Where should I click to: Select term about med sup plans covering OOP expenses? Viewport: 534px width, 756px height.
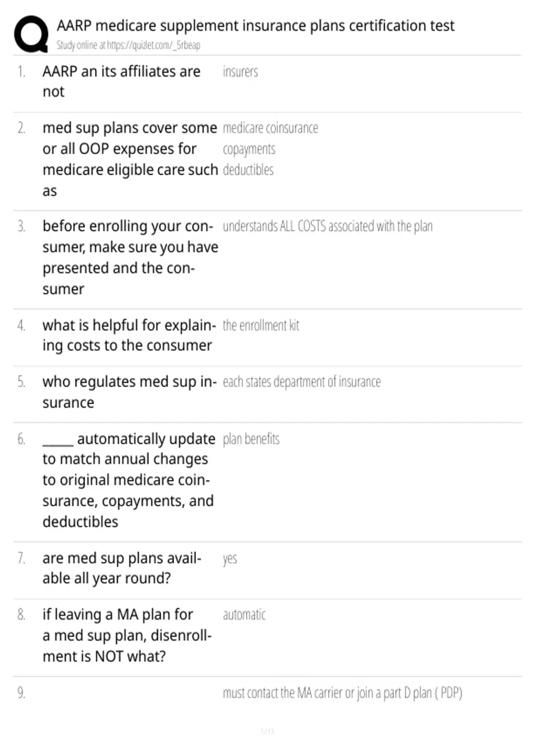[130, 159]
